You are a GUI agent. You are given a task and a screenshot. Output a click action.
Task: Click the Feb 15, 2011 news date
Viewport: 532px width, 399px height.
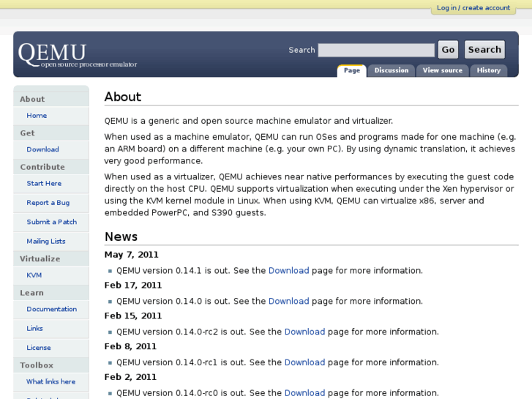(x=133, y=316)
